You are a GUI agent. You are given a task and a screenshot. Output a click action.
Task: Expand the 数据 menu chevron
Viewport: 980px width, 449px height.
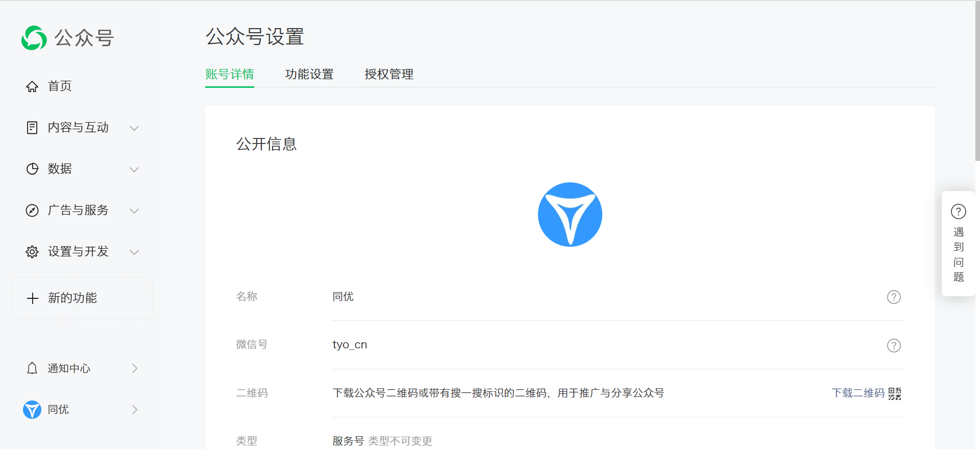[134, 169]
